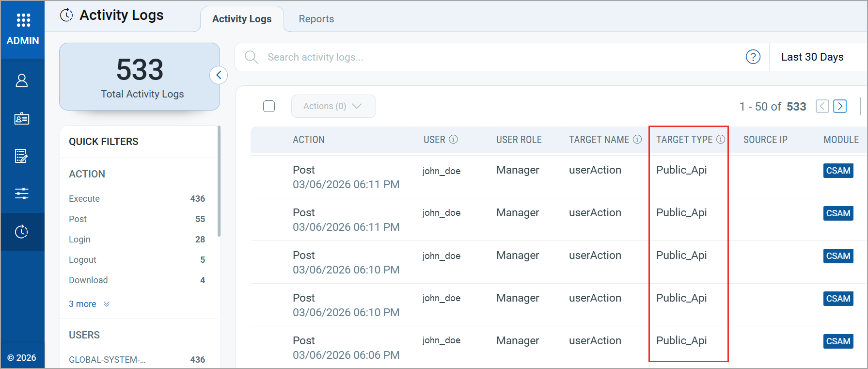Click the User column info icon
The image size is (868, 369).
pyautogui.click(x=453, y=140)
